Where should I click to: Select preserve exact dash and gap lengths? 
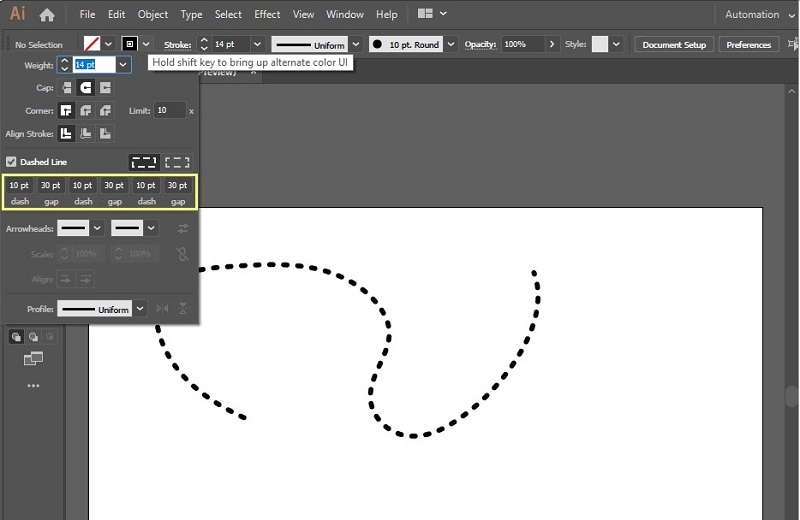(x=144, y=162)
